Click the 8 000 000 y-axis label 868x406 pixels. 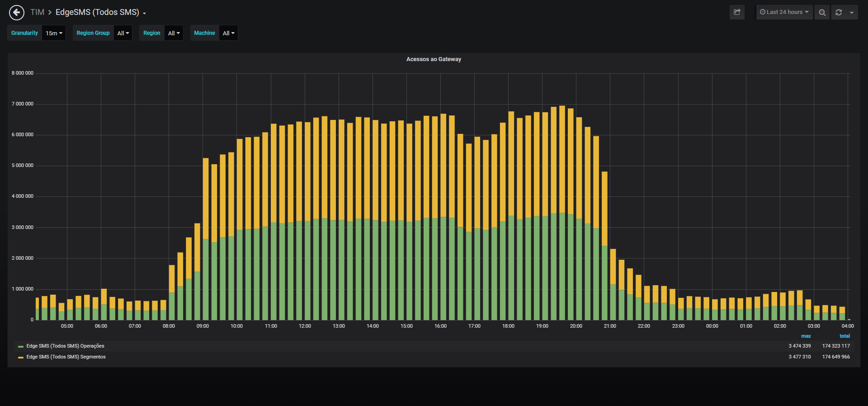23,73
